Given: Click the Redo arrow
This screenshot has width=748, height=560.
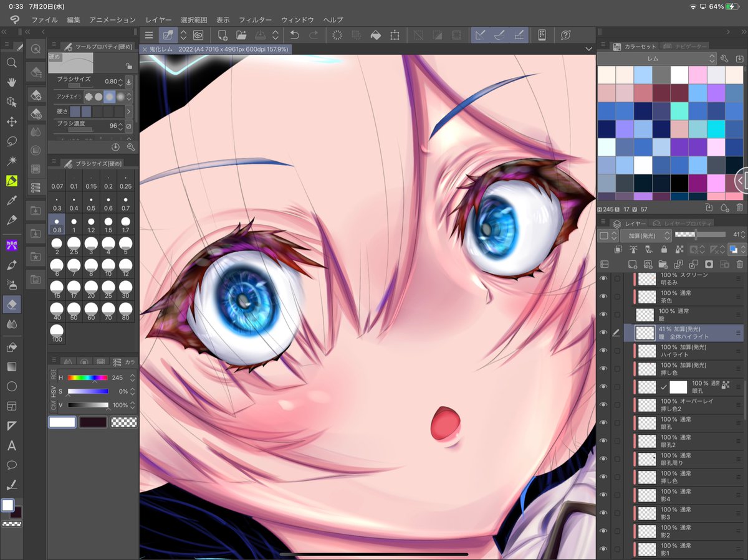Looking at the screenshot, I should (x=314, y=36).
